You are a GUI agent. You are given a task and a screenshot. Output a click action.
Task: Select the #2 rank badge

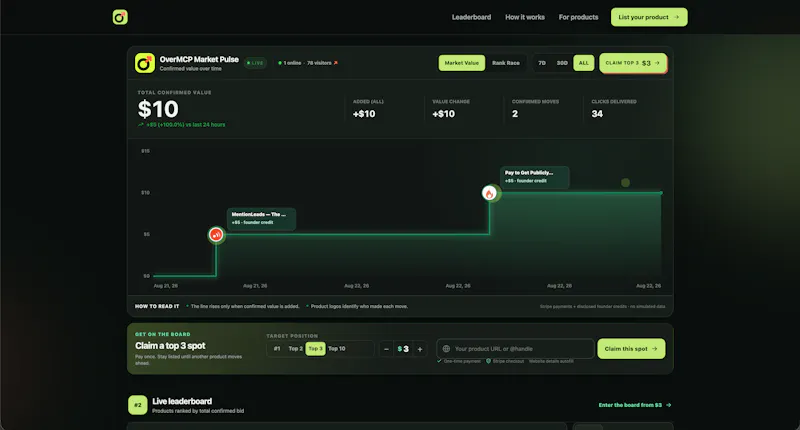tap(138, 405)
